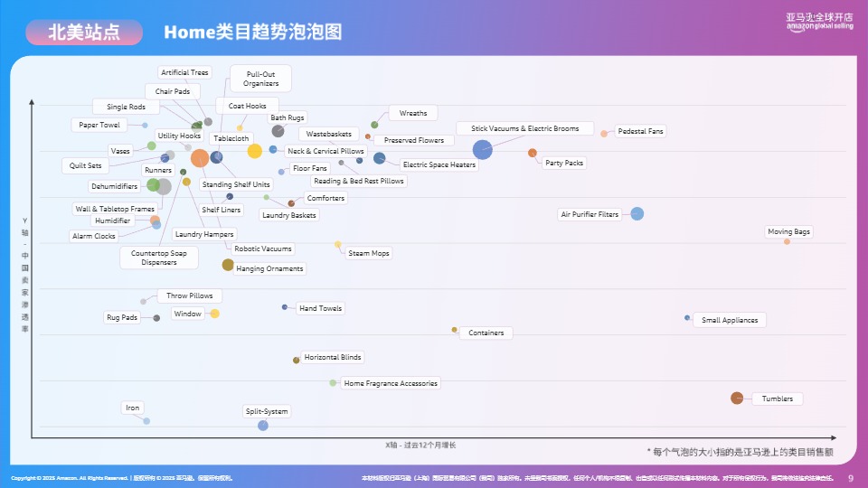Select the Split-System label
Viewport: 868px width, 488px height.
(267, 411)
